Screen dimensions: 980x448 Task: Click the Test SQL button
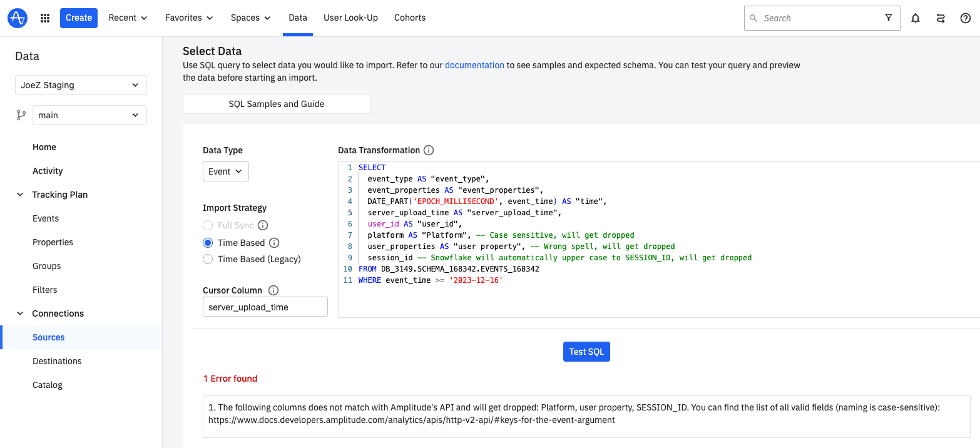click(x=586, y=352)
